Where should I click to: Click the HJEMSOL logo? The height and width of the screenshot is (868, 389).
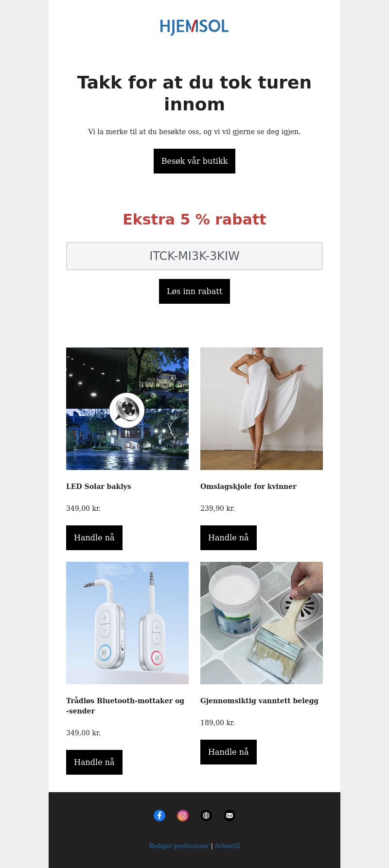click(194, 27)
